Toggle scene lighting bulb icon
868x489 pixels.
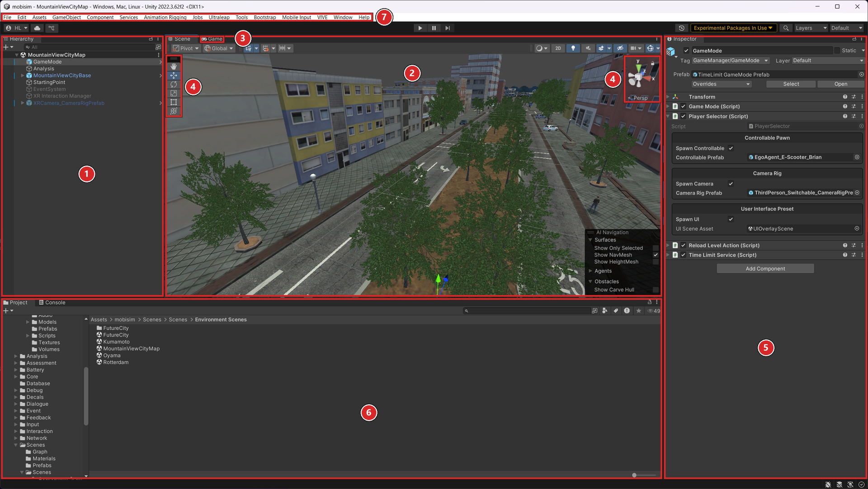pyautogui.click(x=573, y=48)
